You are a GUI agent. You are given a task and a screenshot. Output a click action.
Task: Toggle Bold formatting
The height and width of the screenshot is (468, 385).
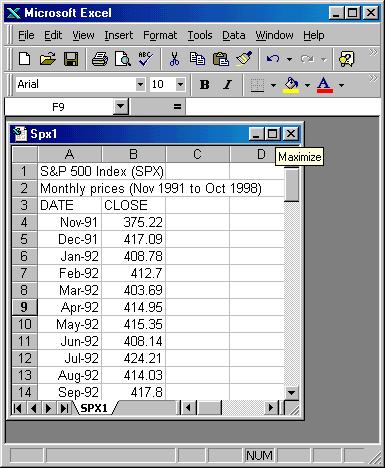click(x=204, y=85)
